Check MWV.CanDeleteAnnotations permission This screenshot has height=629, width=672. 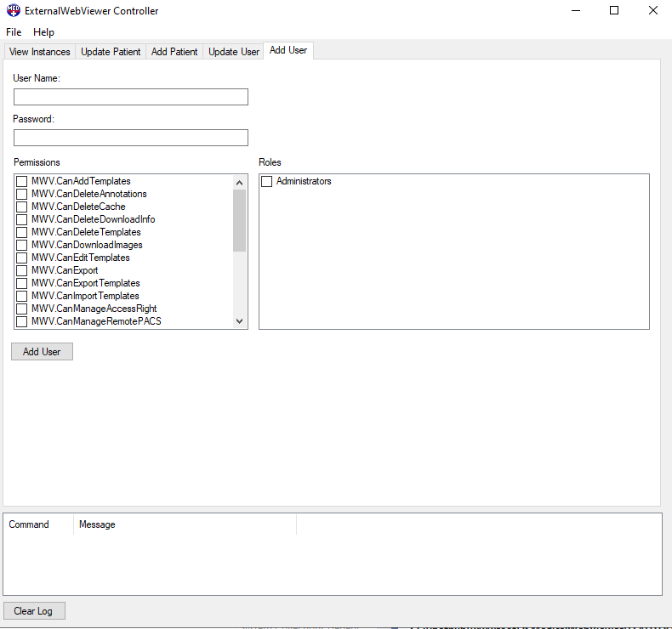22,195
